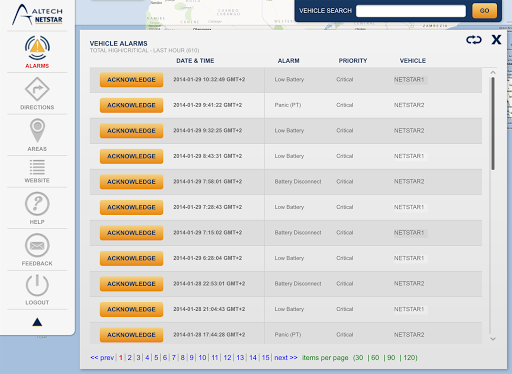The width and height of the screenshot is (512, 374).
Task: Go to previous page link
Action: click(102, 358)
